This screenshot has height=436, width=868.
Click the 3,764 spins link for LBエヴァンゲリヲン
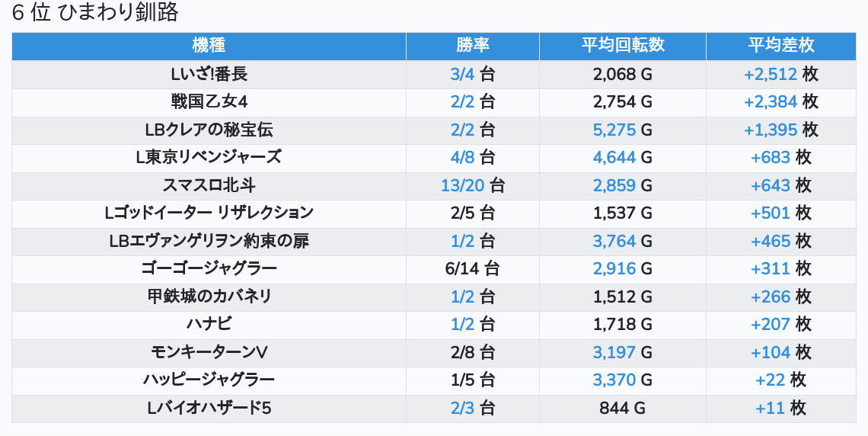614,242
